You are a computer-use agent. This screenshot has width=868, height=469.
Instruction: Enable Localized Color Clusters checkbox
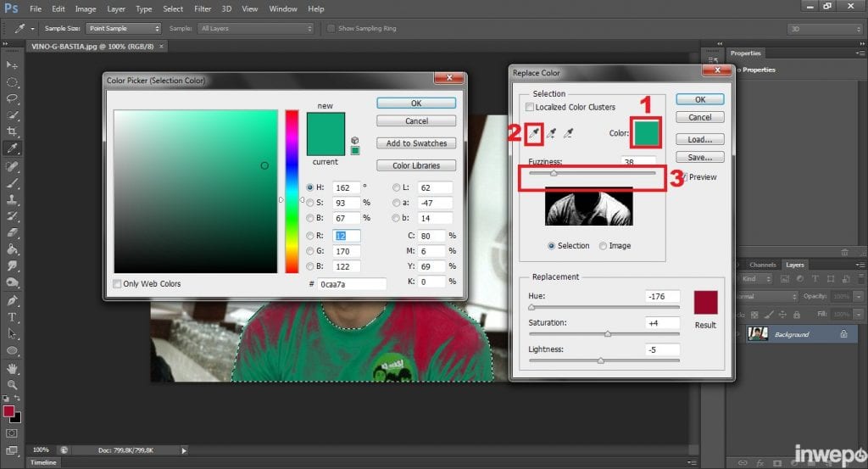pos(530,108)
